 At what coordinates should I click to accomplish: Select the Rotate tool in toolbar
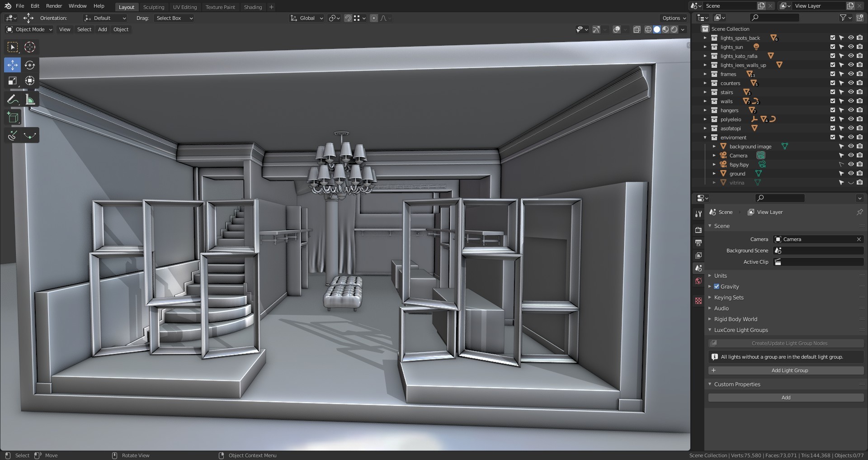[x=30, y=65]
